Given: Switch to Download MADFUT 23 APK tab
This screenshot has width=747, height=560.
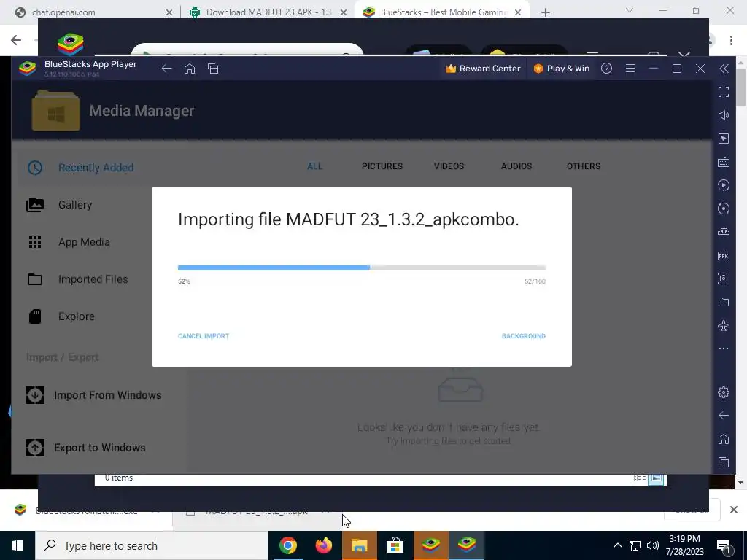Looking at the screenshot, I should pos(267,12).
